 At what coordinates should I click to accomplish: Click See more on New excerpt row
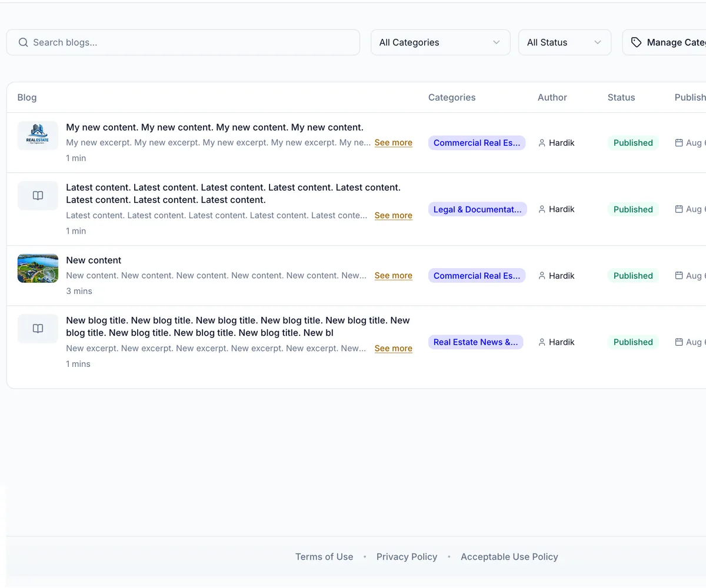click(x=393, y=349)
